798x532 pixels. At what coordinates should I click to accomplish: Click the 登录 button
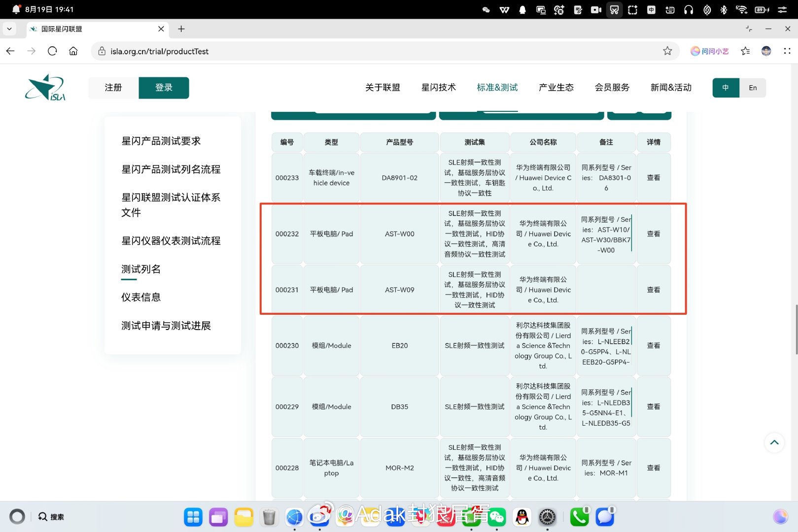tap(164, 88)
